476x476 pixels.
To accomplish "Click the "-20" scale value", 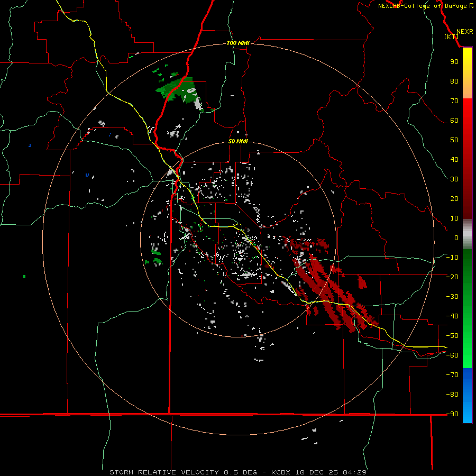I will pos(452,277).
